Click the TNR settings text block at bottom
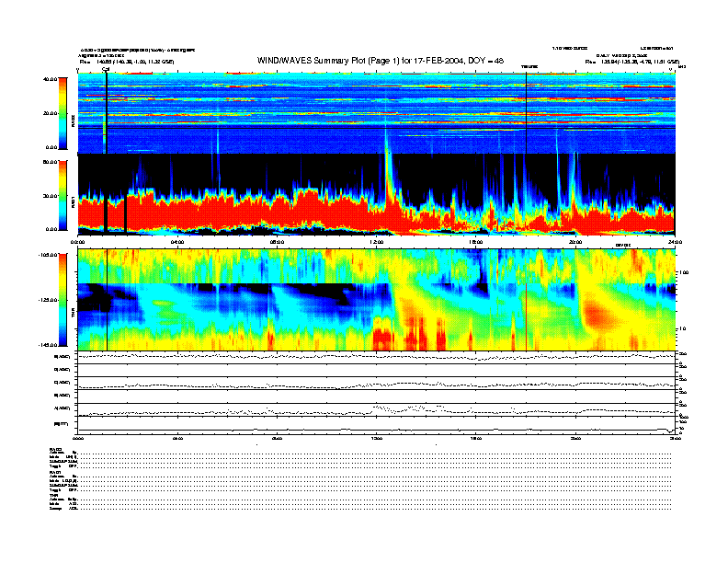 coord(63,502)
